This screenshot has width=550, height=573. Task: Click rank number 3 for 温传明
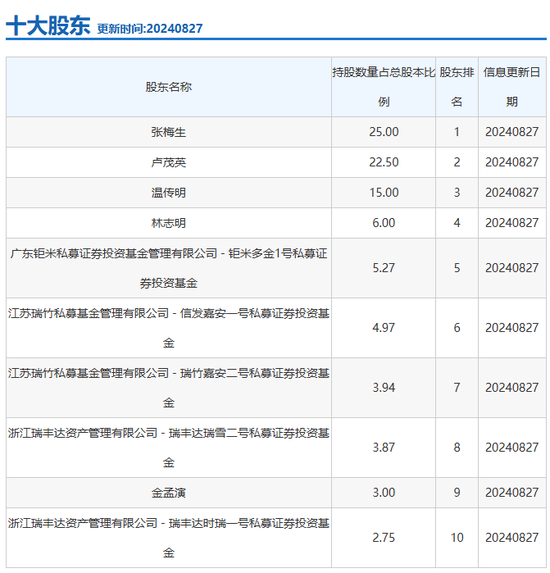pyautogui.click(x=457, y=193)
